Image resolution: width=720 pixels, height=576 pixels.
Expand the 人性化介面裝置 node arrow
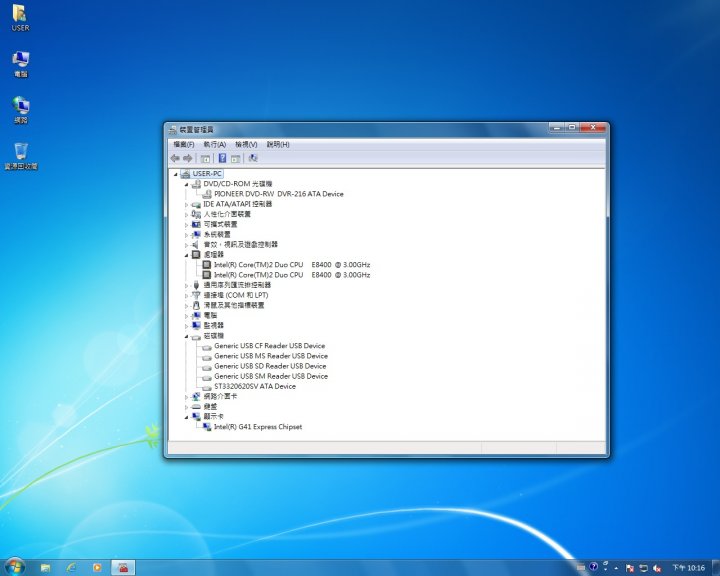click(x=186, y=215)
